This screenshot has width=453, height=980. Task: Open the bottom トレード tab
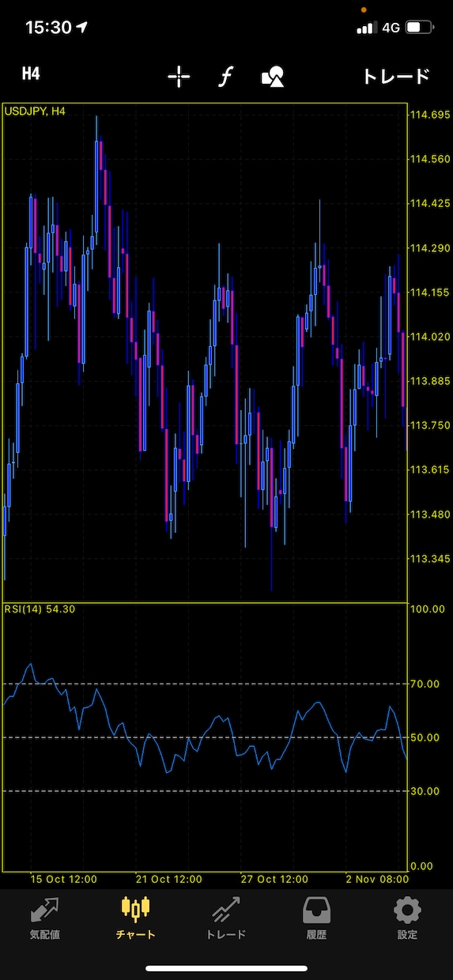[x=226, y=918]
